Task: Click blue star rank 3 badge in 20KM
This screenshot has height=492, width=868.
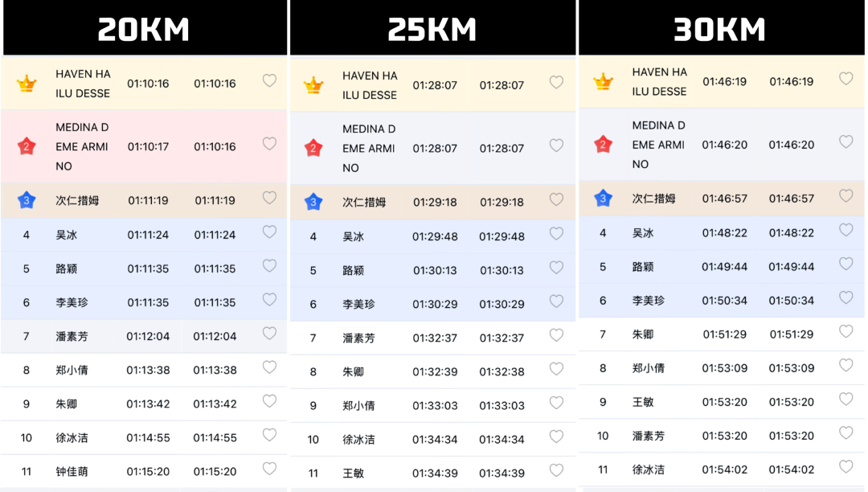Action: coord(26,200)
